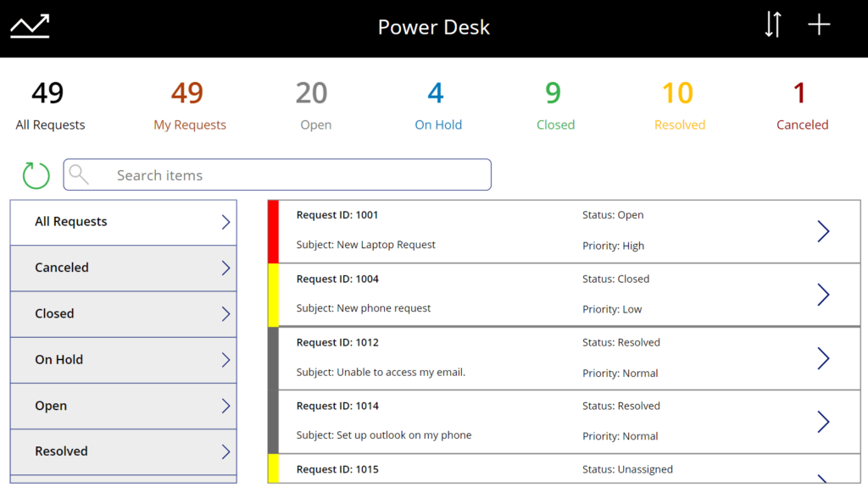868x487 pixels.
Task: Select the Resolved category in the sidebar
Action: click(x=124, y=451)
